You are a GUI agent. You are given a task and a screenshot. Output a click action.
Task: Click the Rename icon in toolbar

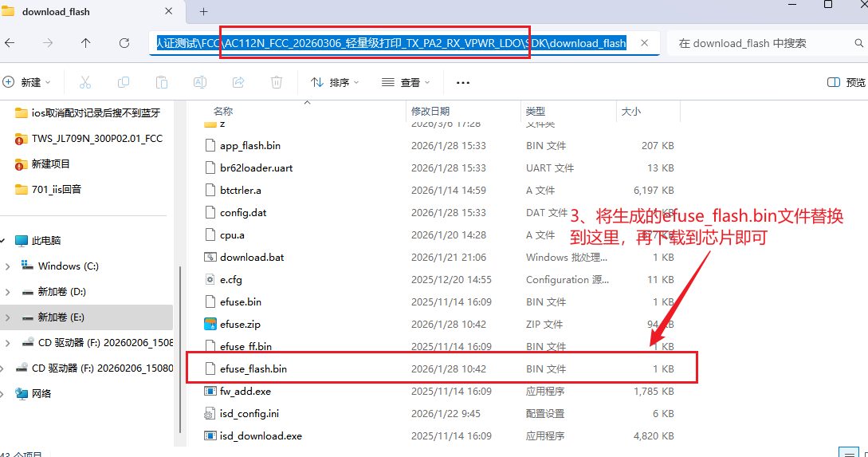[200, 82]
